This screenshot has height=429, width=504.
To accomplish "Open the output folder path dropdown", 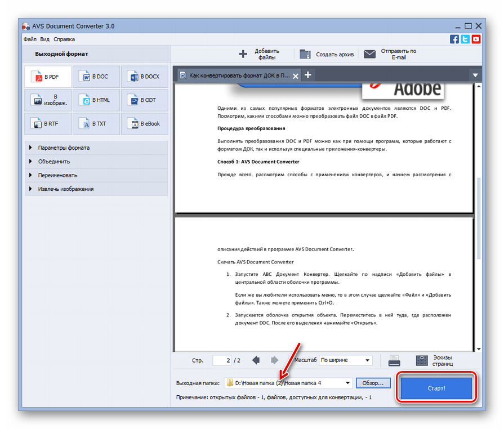I will click(x=347, y=383).
